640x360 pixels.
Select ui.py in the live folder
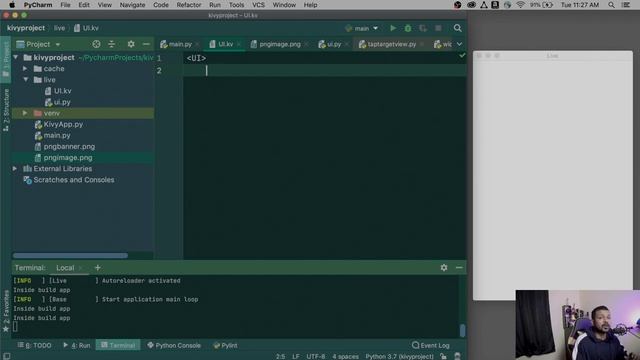62,102
